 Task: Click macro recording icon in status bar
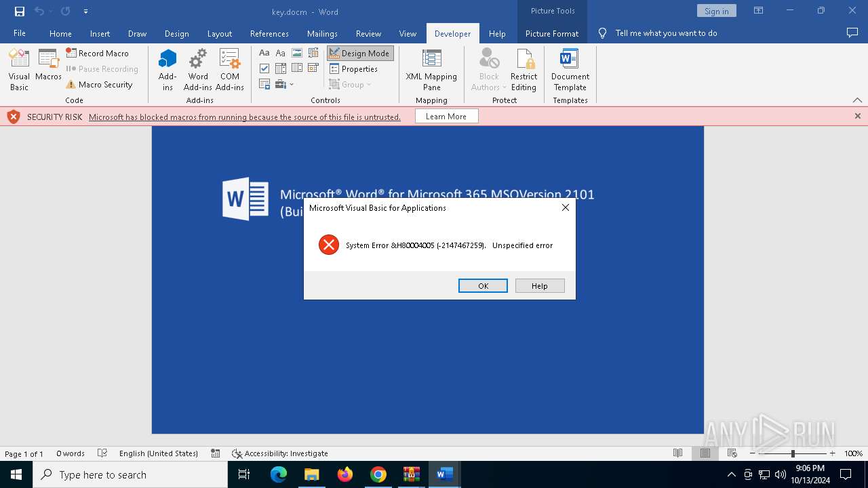[x=215, y=453]
